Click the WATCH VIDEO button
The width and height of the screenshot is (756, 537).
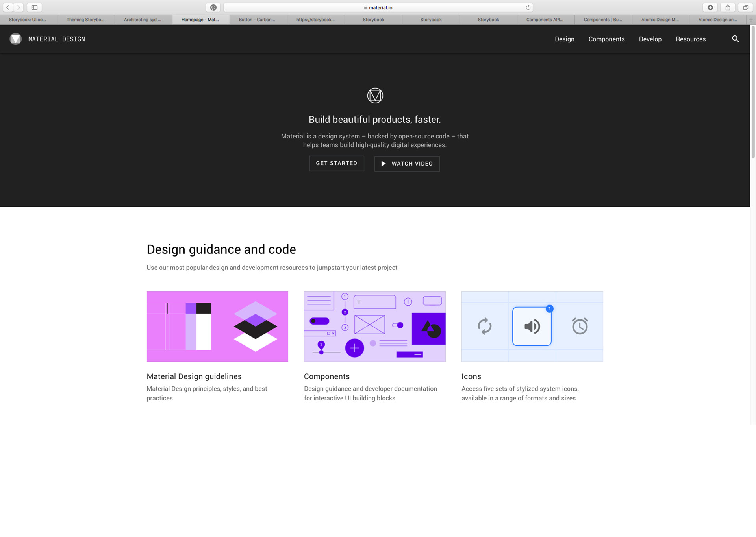pos(407,164)
